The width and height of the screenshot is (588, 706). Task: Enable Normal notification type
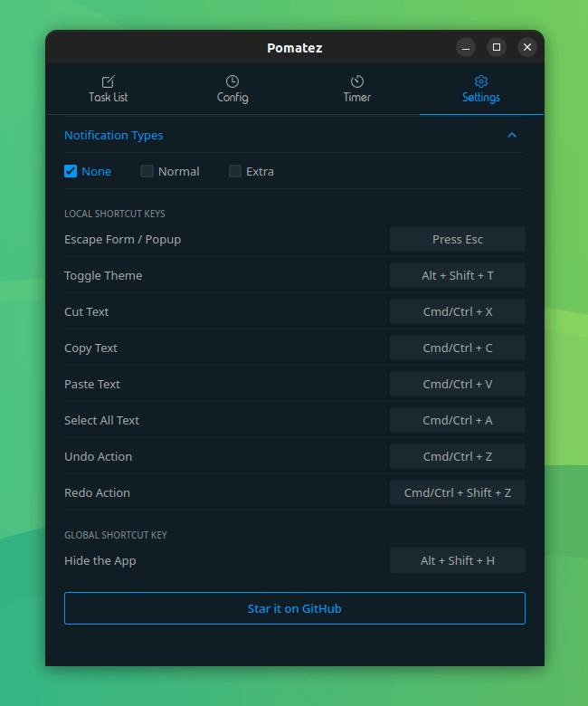(x=147, y=171)
